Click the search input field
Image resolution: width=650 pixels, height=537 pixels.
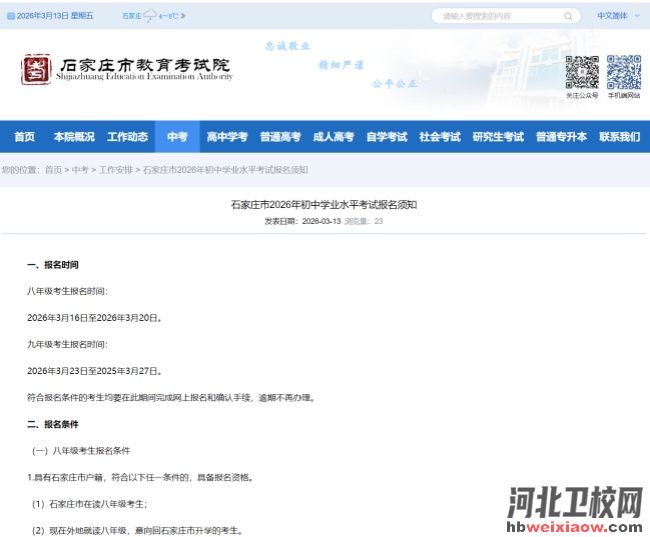[495, 16]
